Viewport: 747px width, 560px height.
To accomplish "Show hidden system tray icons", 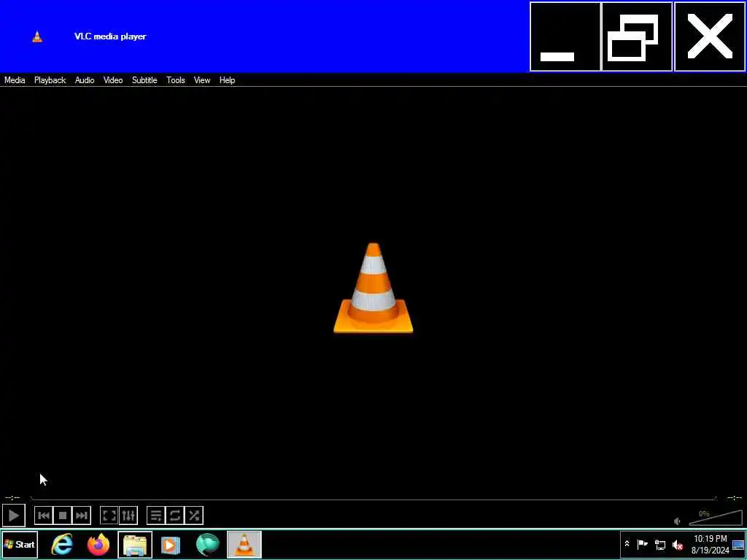I will click(x=627, y=544).
